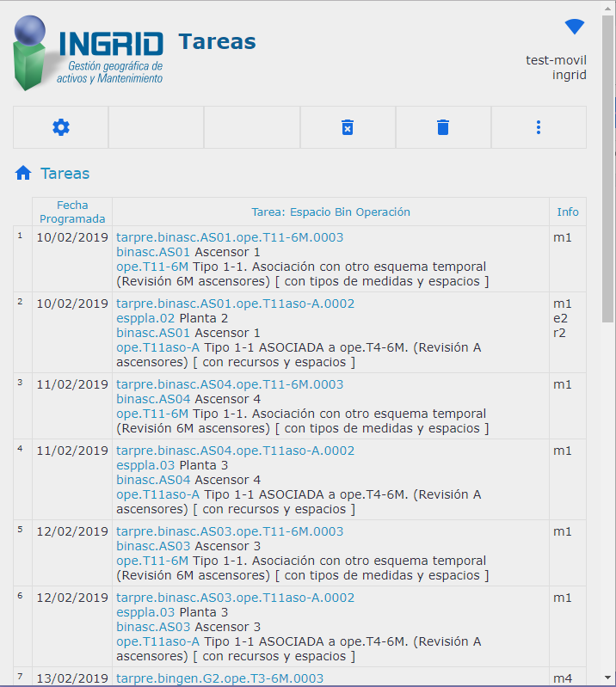Click the wifi connection status icon
The height and width of the screenshot is (687, 616).
(x=575, y=27)
